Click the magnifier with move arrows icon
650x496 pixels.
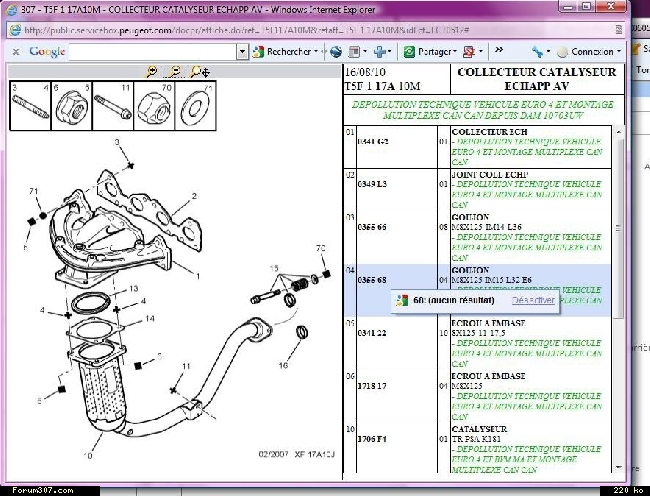pos(200,72)
